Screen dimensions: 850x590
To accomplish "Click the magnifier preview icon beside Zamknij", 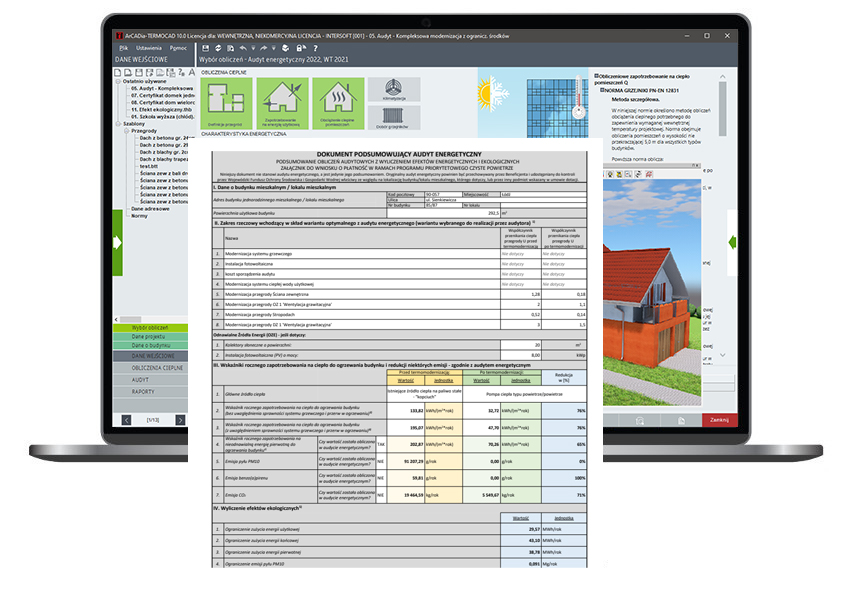I will coord(640,420).
